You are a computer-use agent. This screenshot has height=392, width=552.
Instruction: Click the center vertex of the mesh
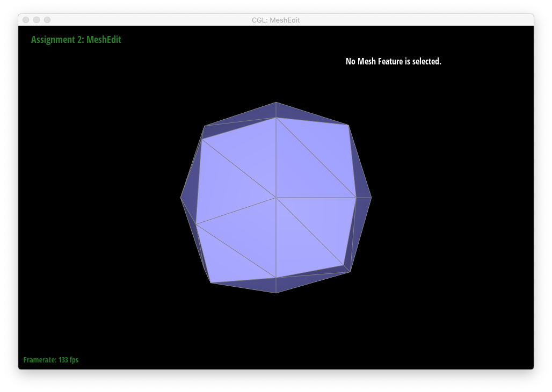point(276,198)
